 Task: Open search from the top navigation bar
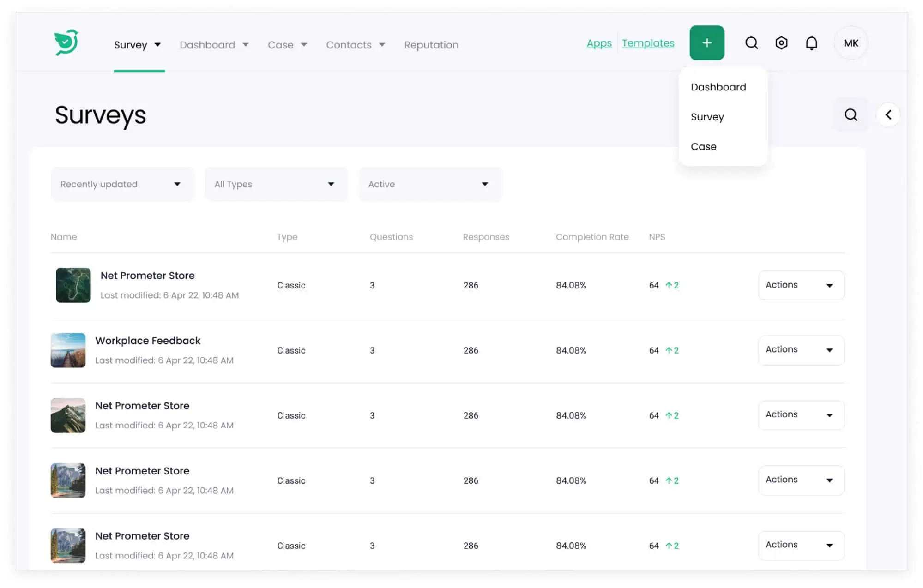(751, 43)
